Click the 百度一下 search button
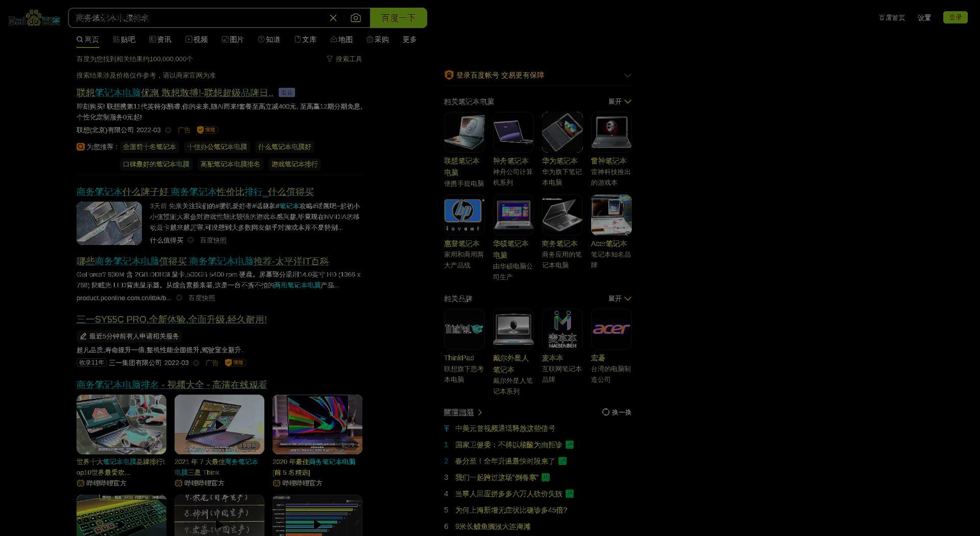This screenshot has height=536, width=980. [399, 18]
